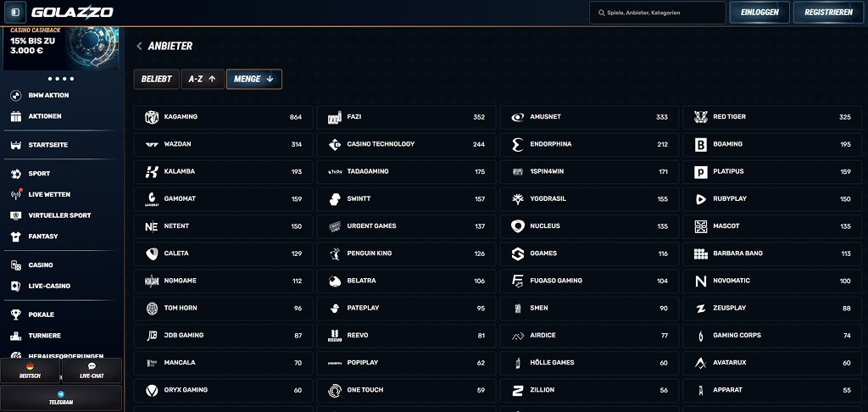868x412 pixels.
Task: Open the Avatarux provider logo
Action: (x=701, y=364)
